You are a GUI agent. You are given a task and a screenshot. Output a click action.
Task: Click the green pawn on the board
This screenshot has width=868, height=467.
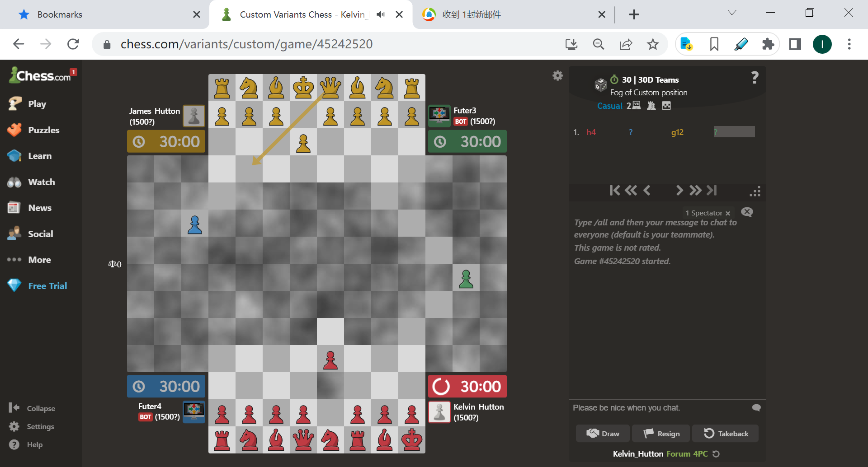point(466,279)
